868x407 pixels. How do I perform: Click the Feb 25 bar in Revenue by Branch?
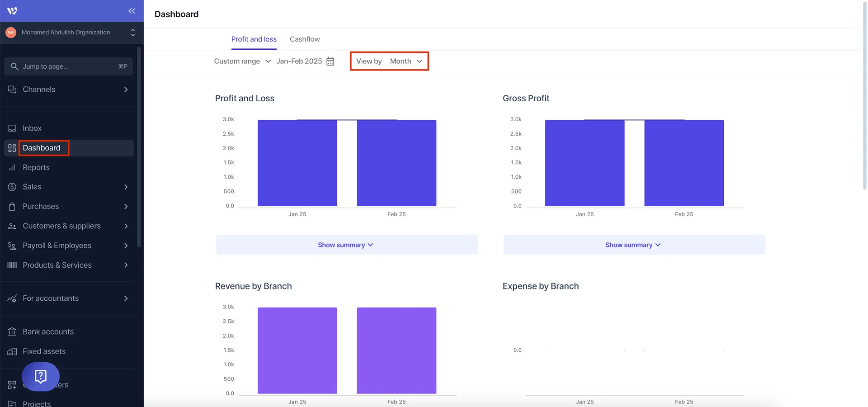coord(396,350)
